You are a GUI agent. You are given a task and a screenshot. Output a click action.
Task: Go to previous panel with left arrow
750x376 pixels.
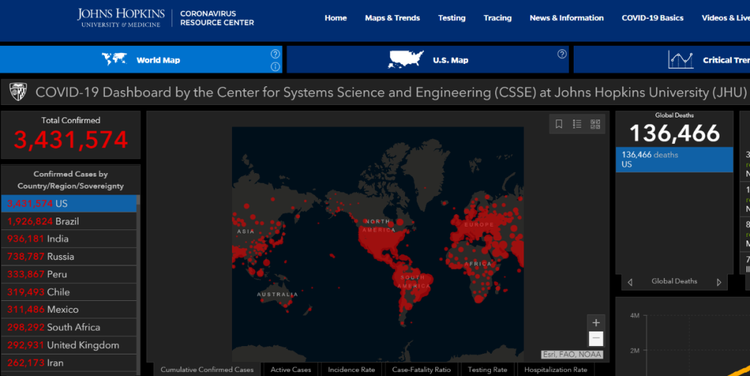(630, 282)
